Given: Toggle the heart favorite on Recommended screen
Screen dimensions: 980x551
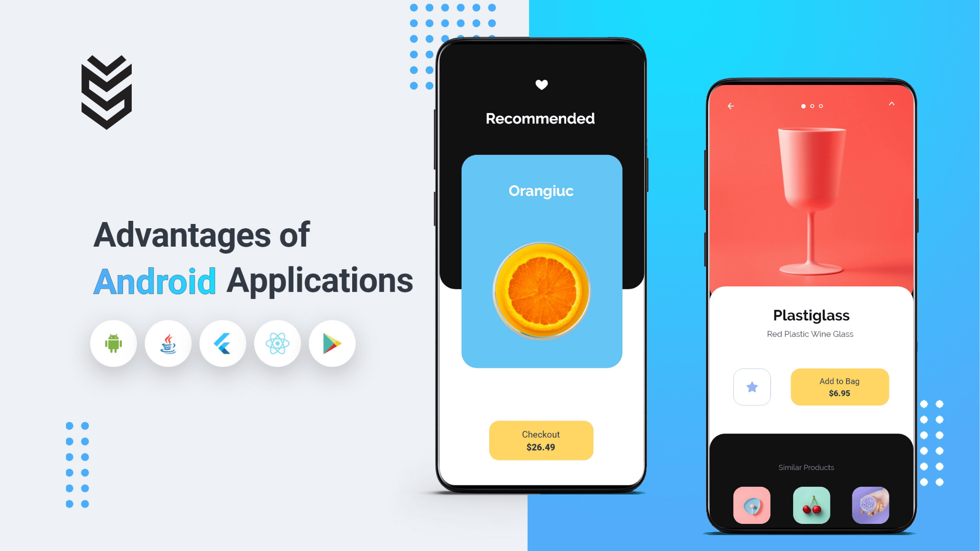Looking at the screenshot, I should click(x=541, y=84).
